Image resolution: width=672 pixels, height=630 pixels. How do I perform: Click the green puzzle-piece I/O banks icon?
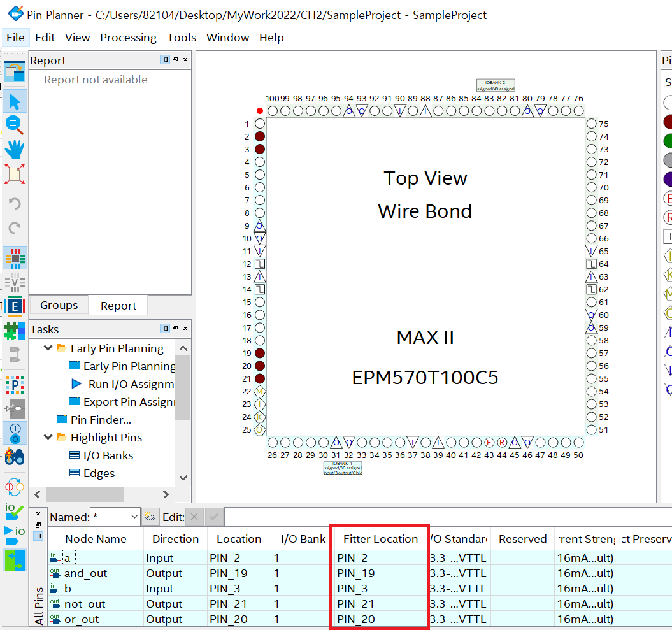(x=15, y=331)
